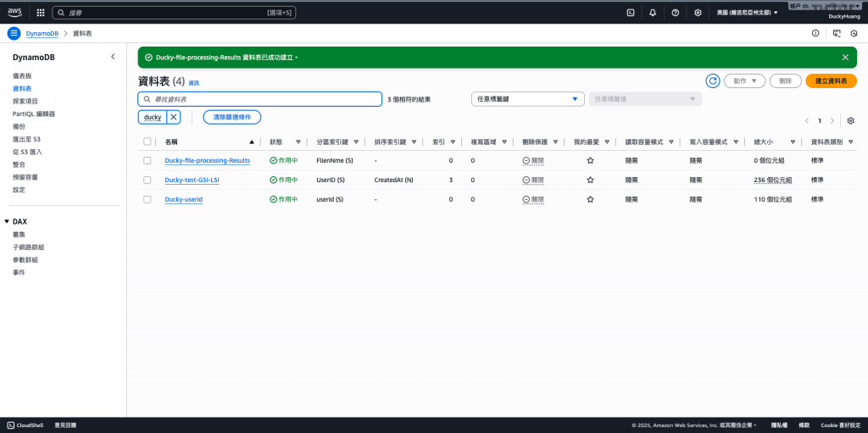
Task: Sort by 總大小 column
Action: pyautogui.click(x=793, y=142)
